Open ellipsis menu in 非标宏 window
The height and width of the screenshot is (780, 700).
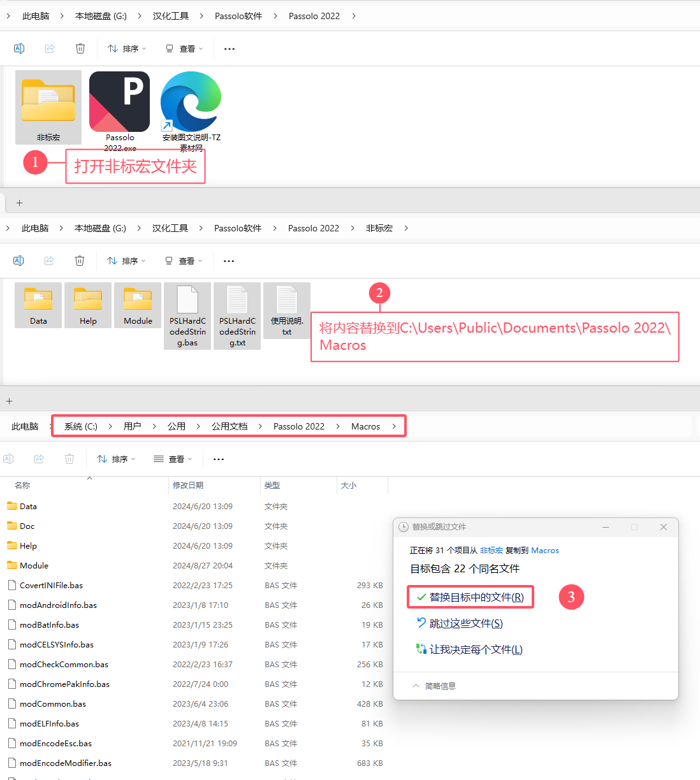229,261
